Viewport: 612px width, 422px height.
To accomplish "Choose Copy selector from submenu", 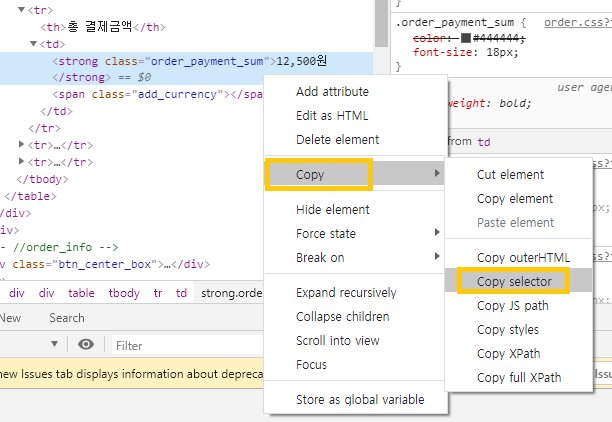I will [514, 281].
